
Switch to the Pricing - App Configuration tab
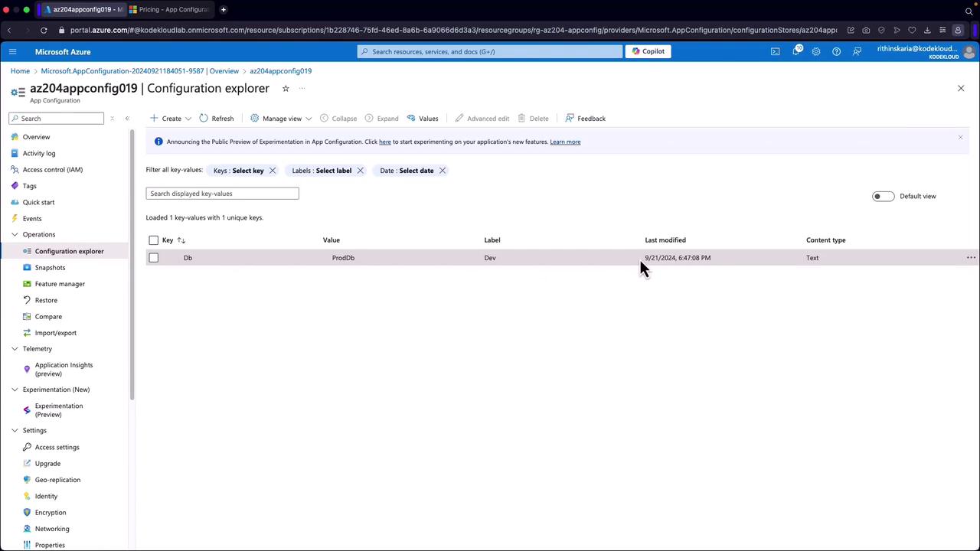tap(169, 10)
